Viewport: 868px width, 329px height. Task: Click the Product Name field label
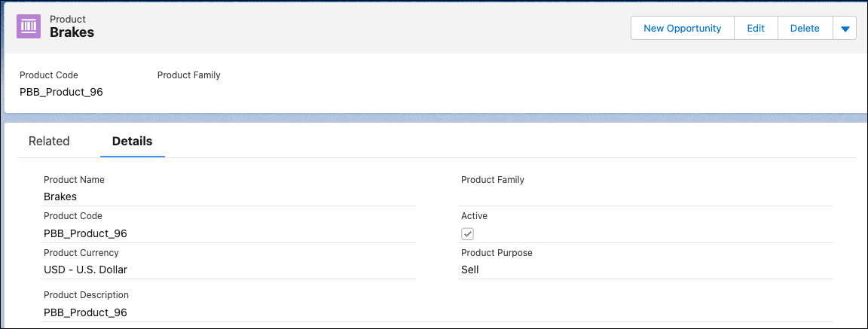(74, 180)
